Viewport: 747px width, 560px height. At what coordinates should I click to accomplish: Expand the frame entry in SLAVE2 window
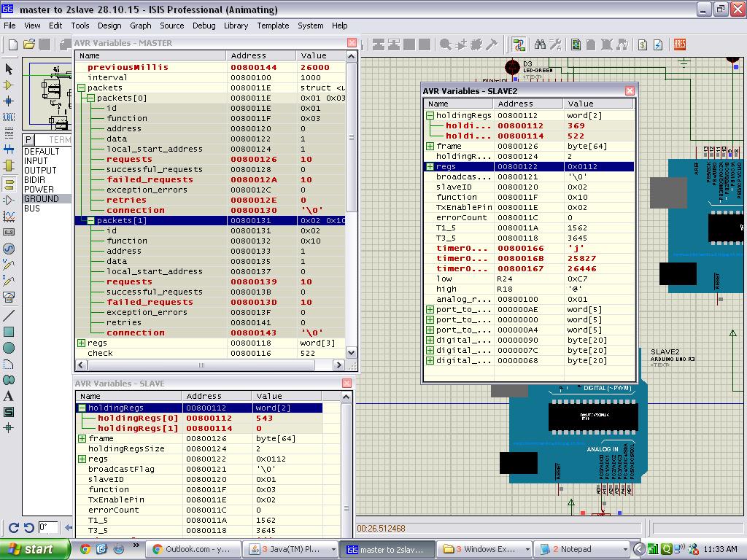tap(430, 146)
